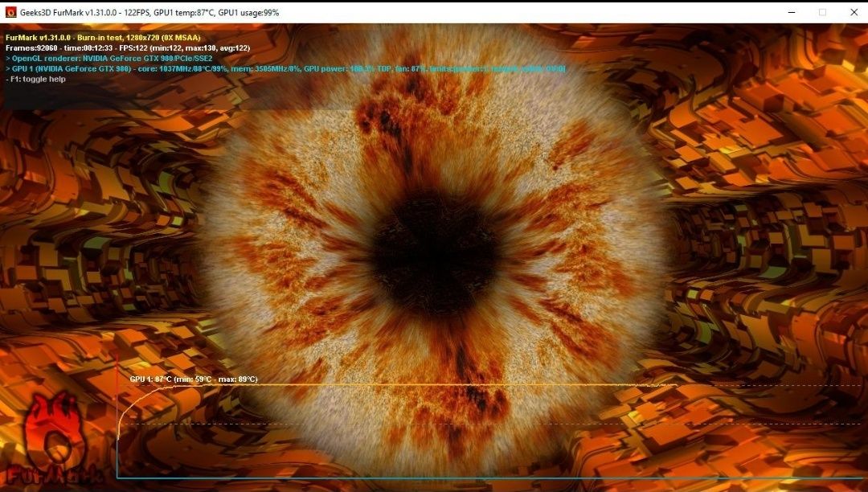Maximize the FurMark window
The width and height of the screenshot is (868, 492).
pyautogui.click(x=823, y=12)
